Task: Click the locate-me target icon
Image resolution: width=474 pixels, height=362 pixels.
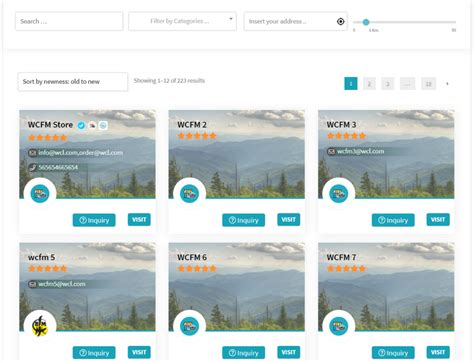Action: click(x=340, y=22)
